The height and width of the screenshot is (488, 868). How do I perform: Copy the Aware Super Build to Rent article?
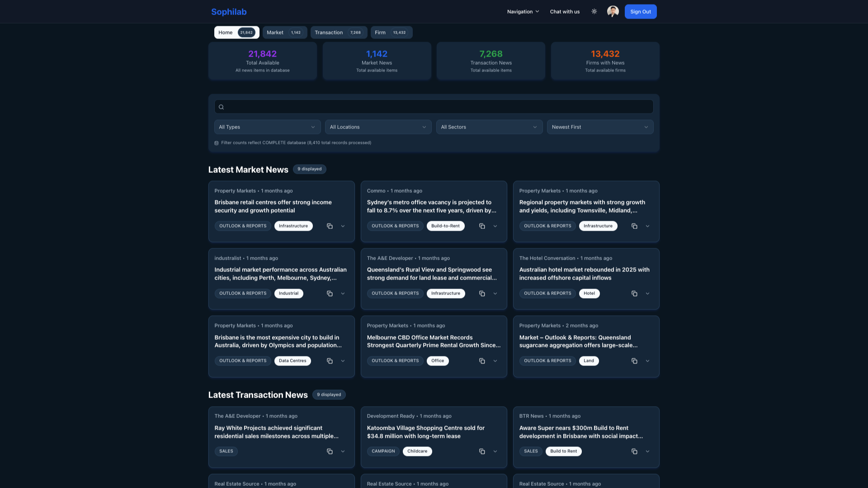(x=634, y=451)
